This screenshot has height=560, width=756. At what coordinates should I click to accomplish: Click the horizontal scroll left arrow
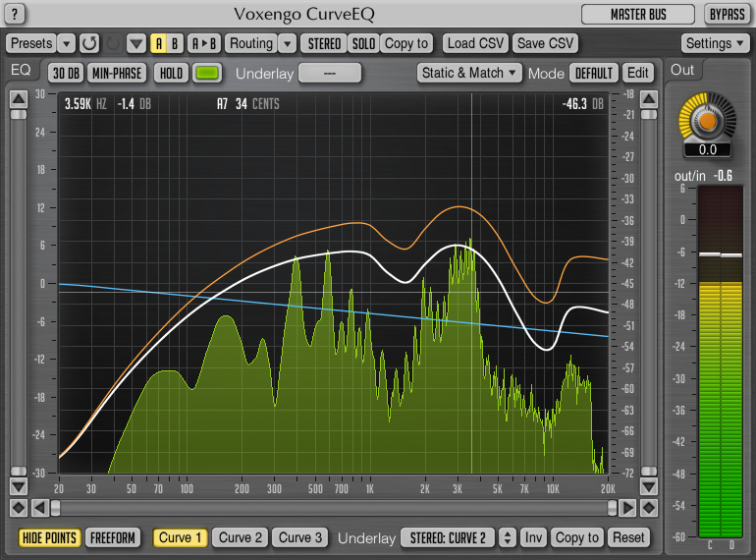tap(40, 508)
